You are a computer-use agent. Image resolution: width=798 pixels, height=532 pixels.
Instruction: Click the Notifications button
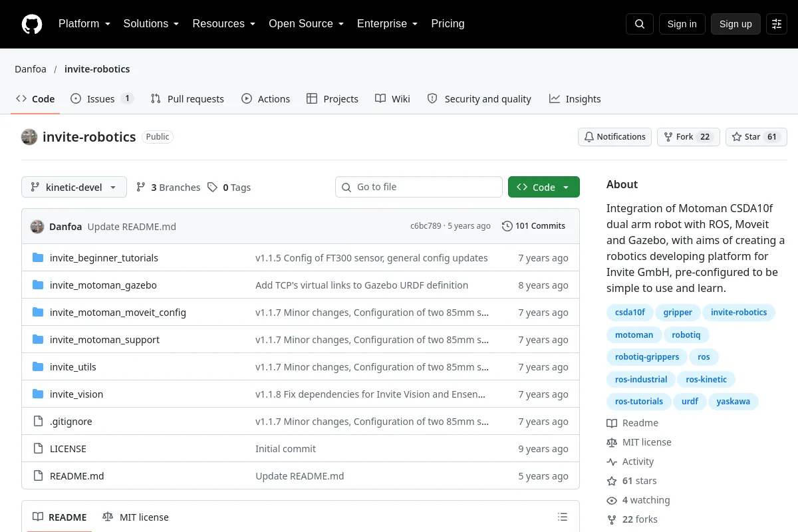coord(614,137)
